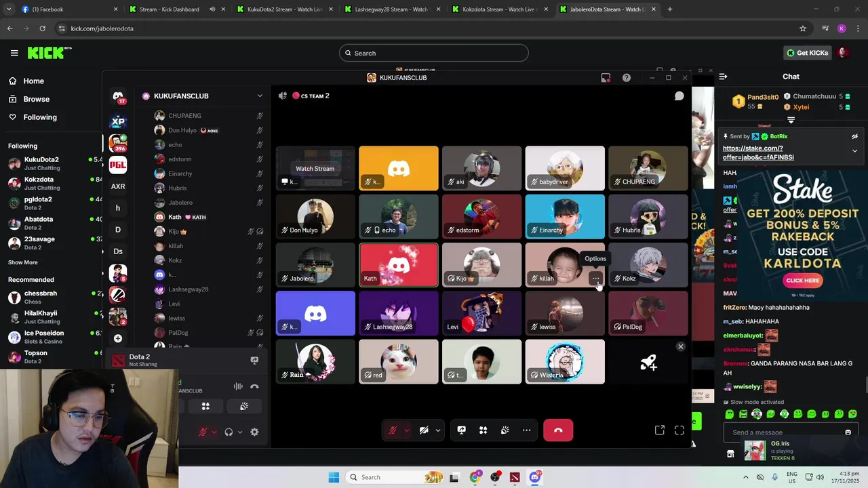Type in the Kick search box
Screen dimensions: 868x488
pyautogui.click(x=434, y=53)
